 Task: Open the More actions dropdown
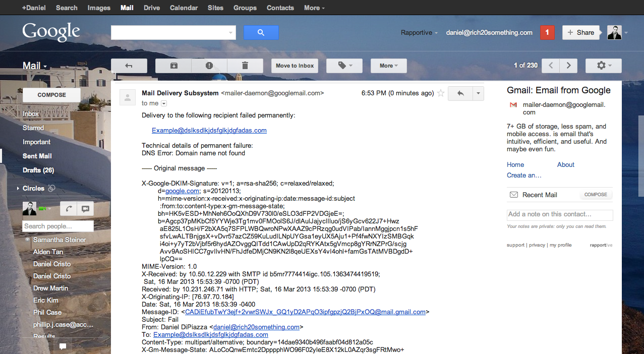388,66
